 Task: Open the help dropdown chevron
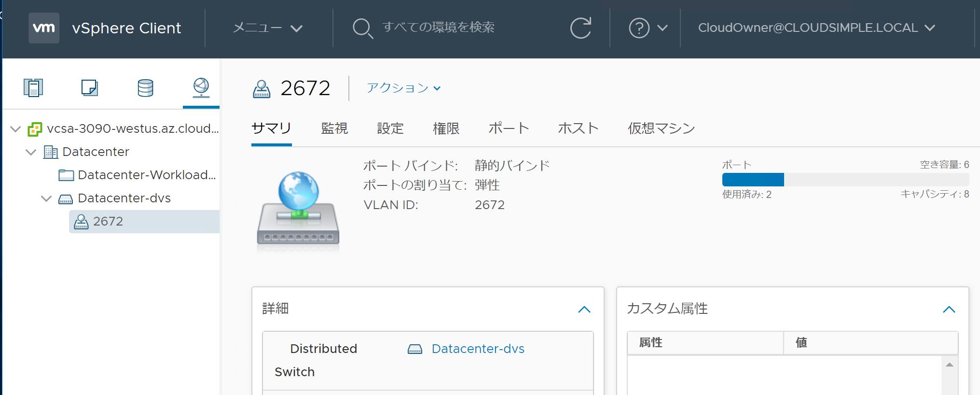click(x=663, y=28)
